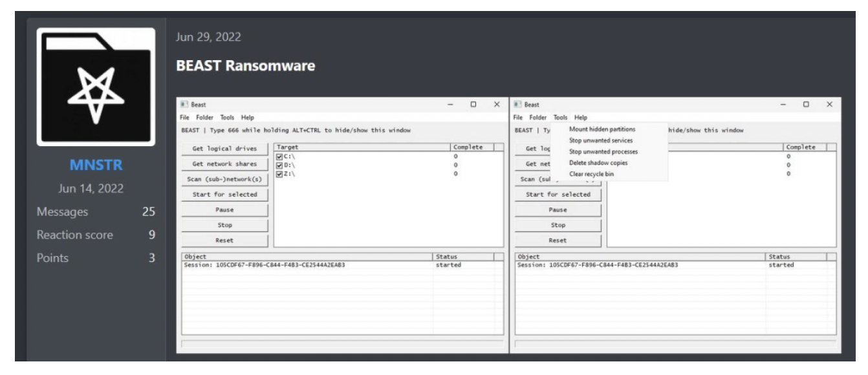Image resolution: width=868 pixels, height=375 pixels.
Task: Uncheck the D:\ drive checkbox
Action: 279,164
